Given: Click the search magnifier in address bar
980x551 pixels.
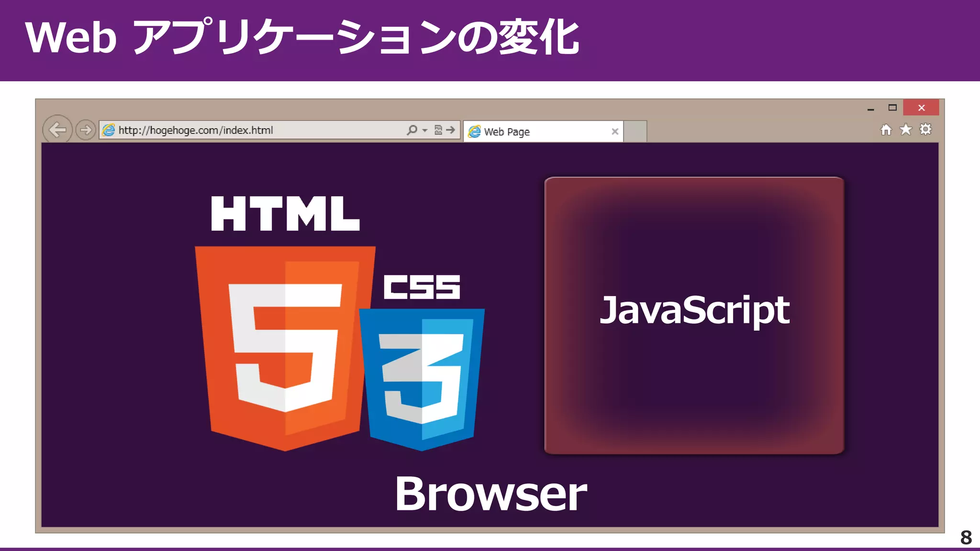Looking at the screenshot, I should [x=412, y=130].
